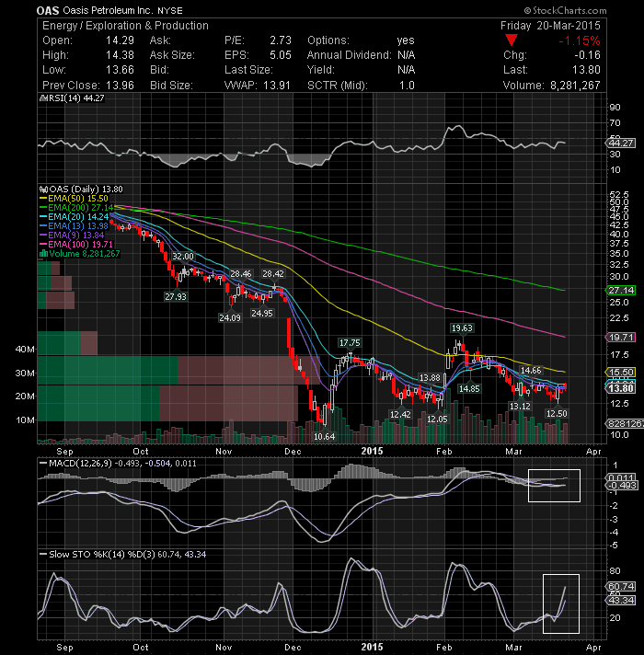Select the EMA(200) 27.14 legend entry
The height and width of the screenshot is (655, 644).
tap(76, 208)
